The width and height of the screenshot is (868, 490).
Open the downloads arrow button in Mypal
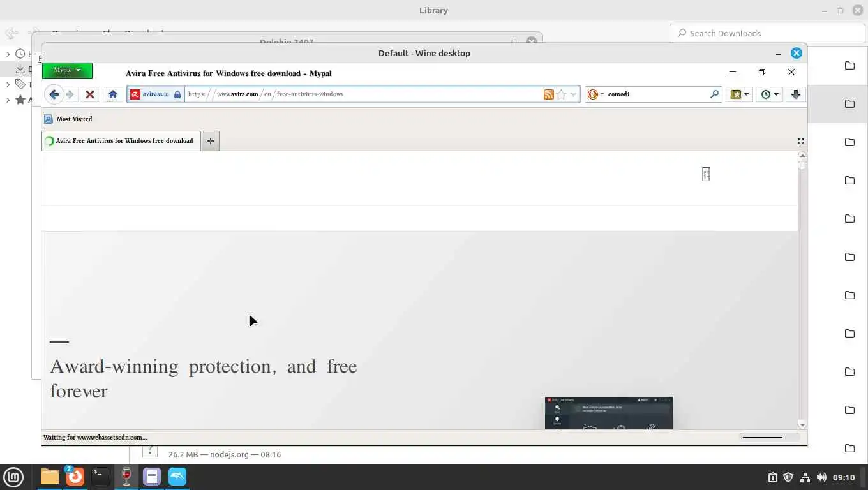[x=795, y=94]
